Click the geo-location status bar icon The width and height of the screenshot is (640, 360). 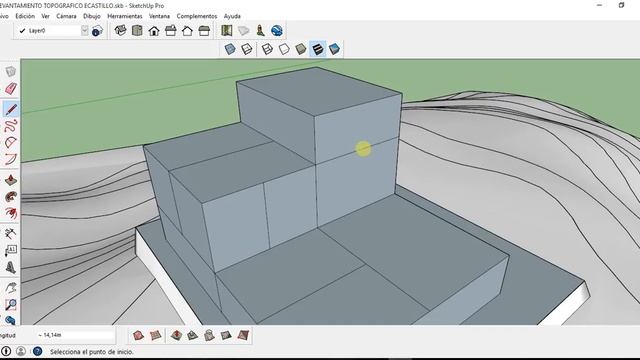coord(6,351)
